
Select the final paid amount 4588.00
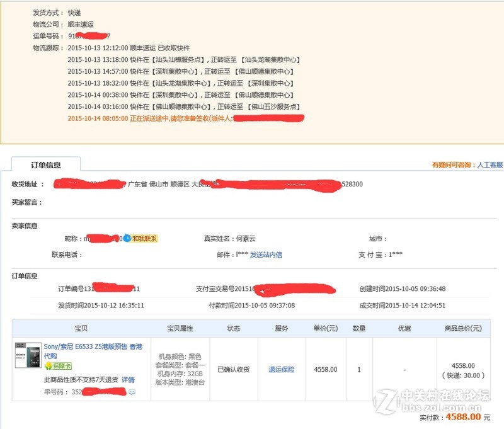coord(463,417)
